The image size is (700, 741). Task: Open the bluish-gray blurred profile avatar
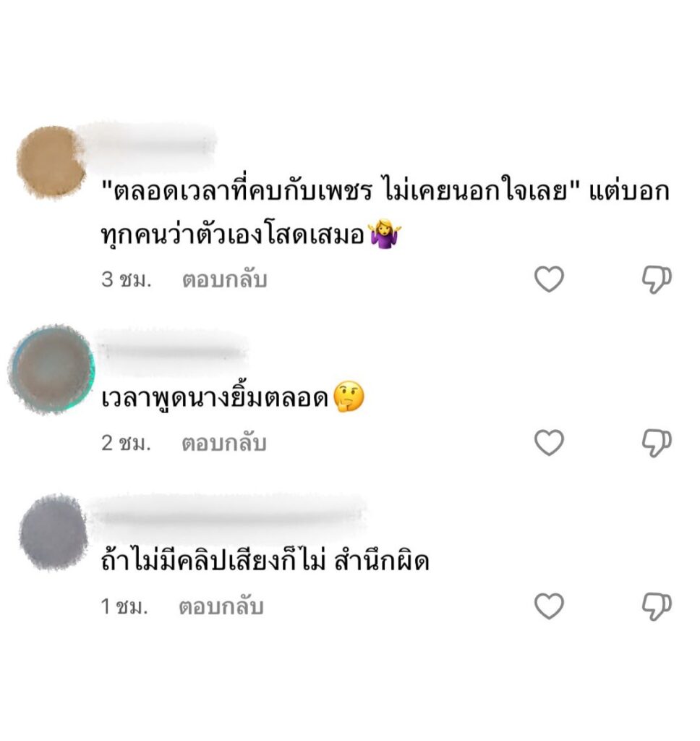tap(54, 532)
